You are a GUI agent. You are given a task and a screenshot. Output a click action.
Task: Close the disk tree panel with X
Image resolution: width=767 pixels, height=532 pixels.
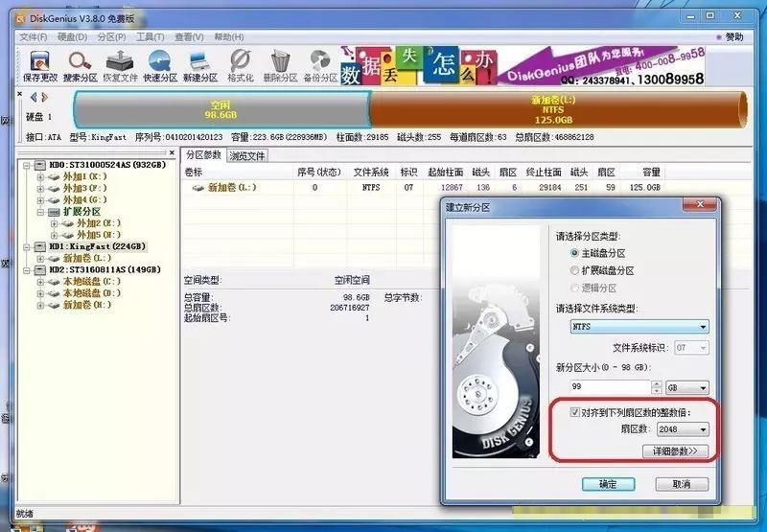click(x=172, y=152)
